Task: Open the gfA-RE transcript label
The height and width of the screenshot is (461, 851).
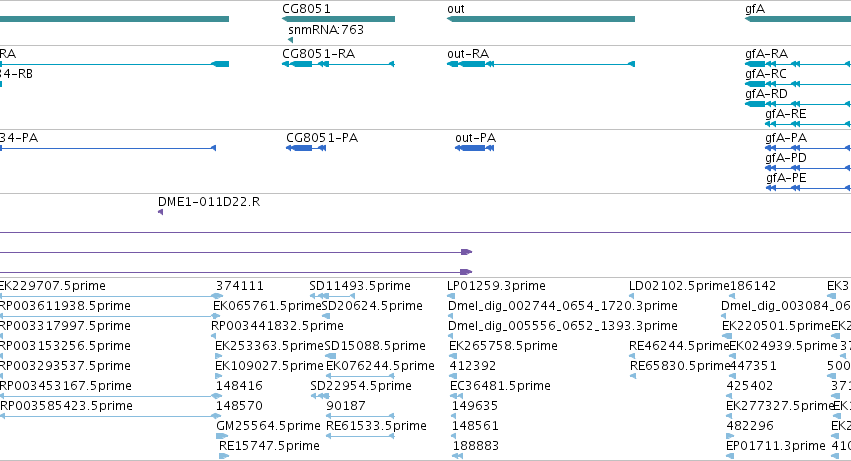Action: [x=786, y=114]
